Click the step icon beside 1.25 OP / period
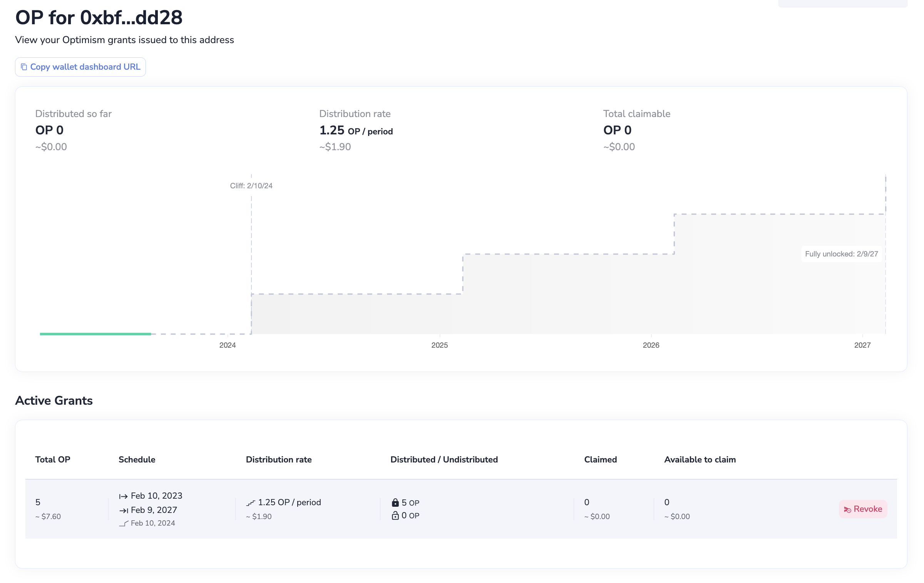The height and width of the screenshot is (583, 924). click(251, 503)
